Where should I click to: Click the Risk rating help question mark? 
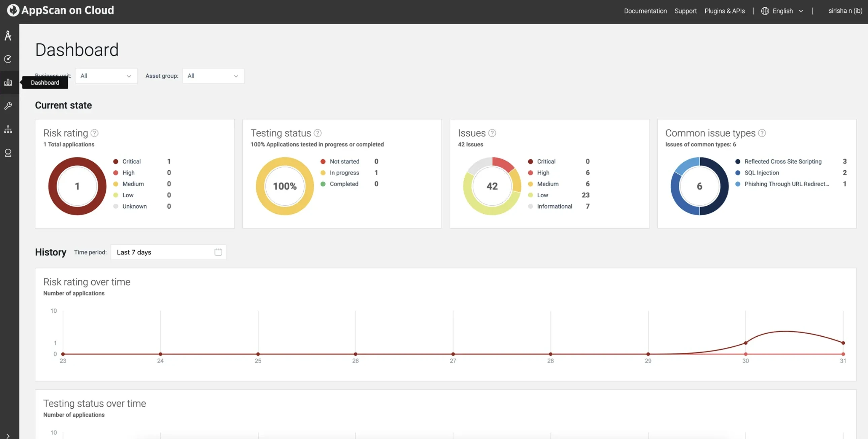tap(95, 133)
